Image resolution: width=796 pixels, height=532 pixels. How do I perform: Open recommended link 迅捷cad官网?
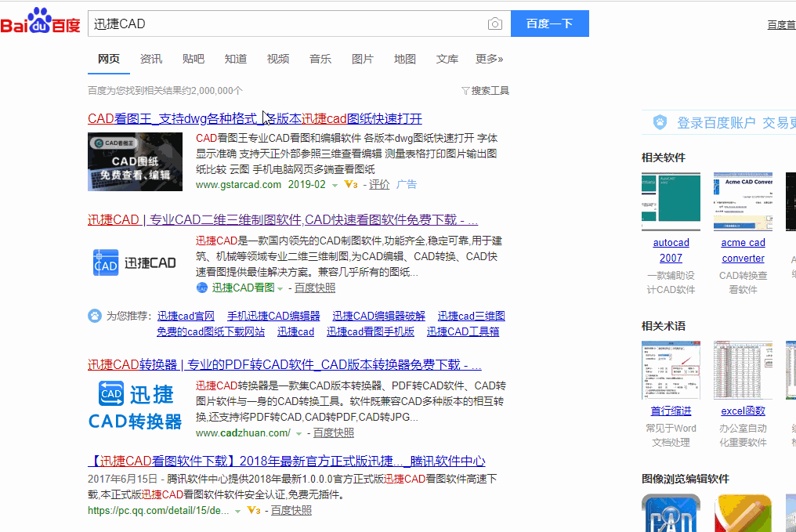click(186, 316)
